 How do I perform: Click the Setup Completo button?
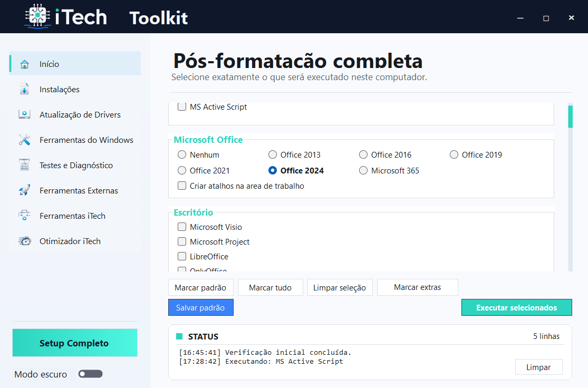pos(75,343)
